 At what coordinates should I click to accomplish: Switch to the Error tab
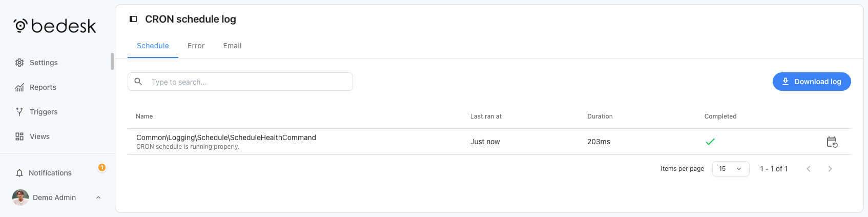196,46
